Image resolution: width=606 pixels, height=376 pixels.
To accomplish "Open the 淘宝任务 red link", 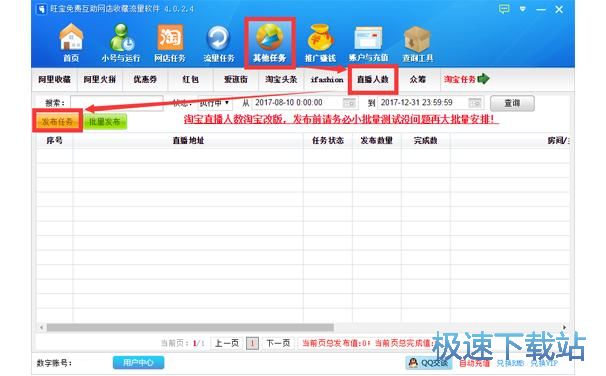I will [x=459, y=80].
